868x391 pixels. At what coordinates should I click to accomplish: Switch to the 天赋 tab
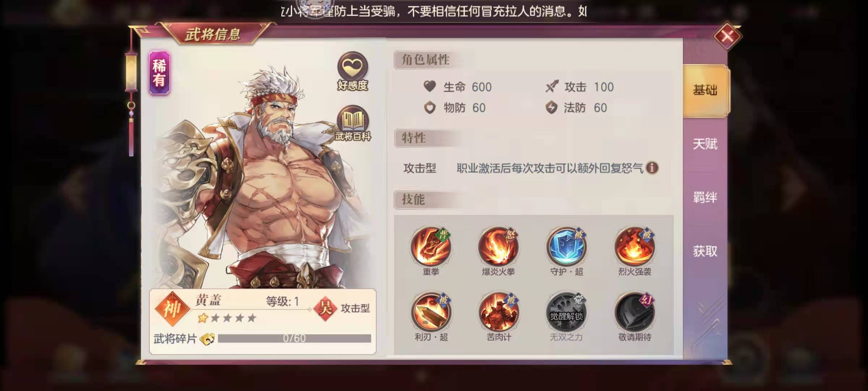click(705, 144)
